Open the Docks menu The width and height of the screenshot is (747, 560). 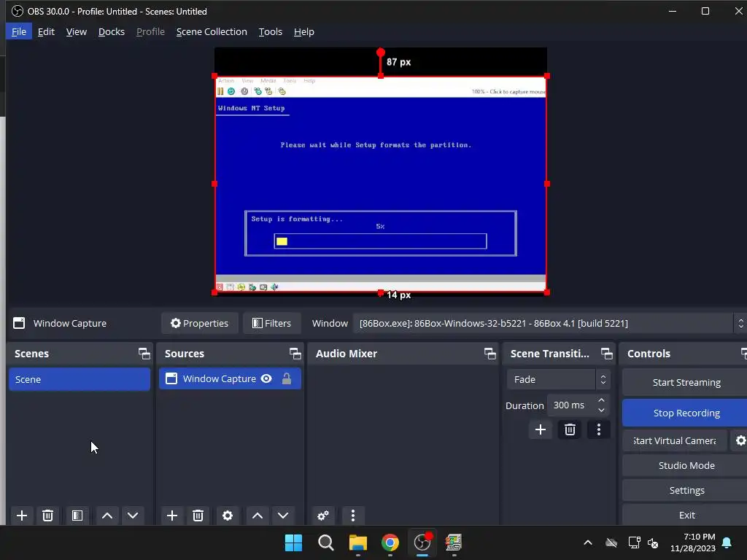112,31
